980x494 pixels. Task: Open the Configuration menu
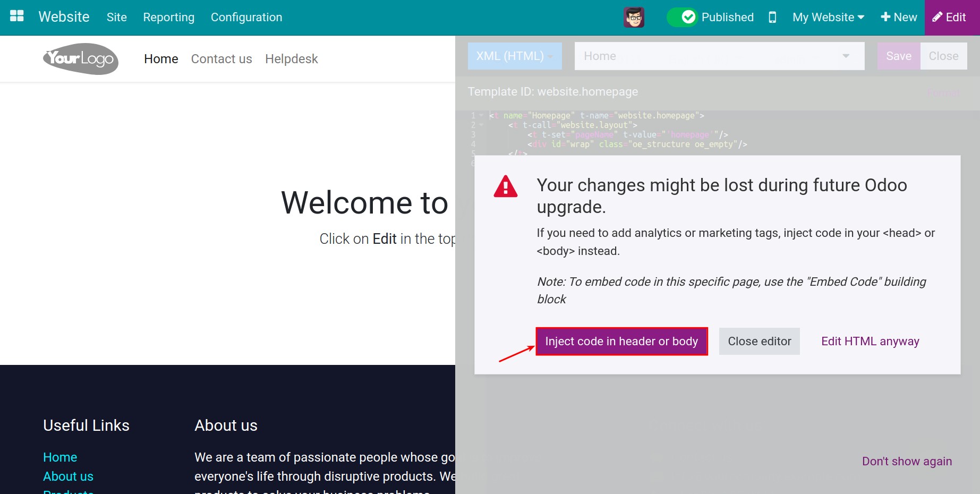tap(246, 18)
